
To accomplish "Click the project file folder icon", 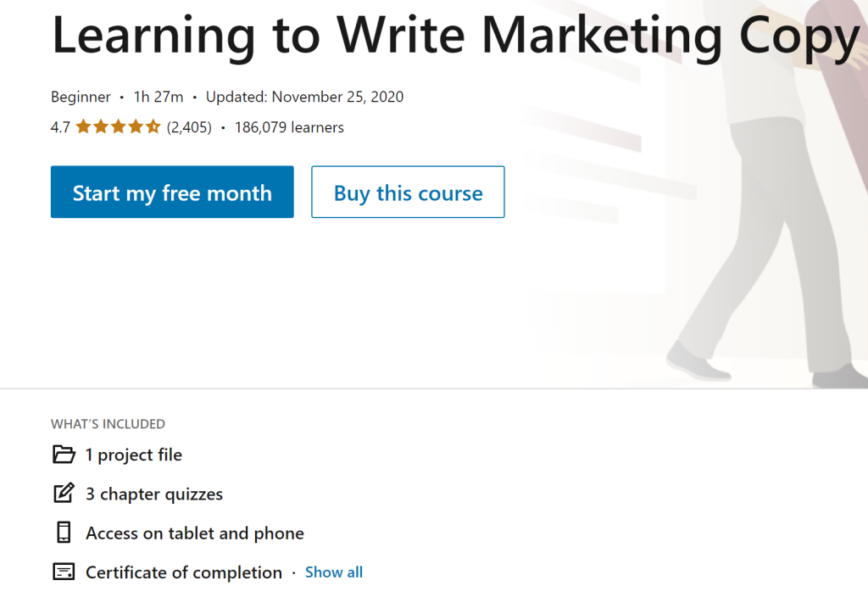I will 63,455.
